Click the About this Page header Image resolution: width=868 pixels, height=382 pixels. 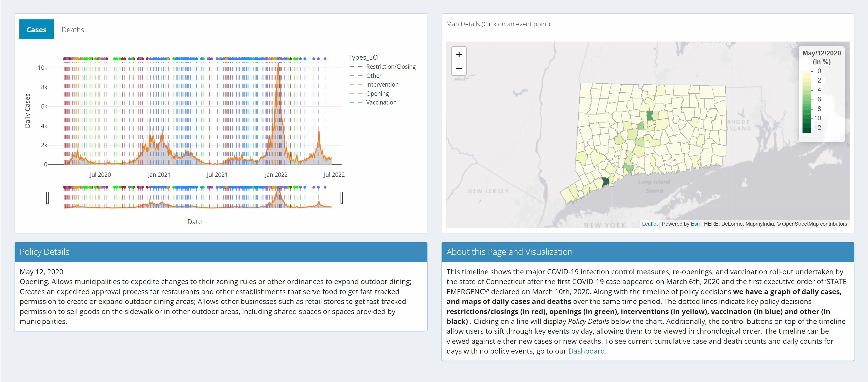[648, 252]
